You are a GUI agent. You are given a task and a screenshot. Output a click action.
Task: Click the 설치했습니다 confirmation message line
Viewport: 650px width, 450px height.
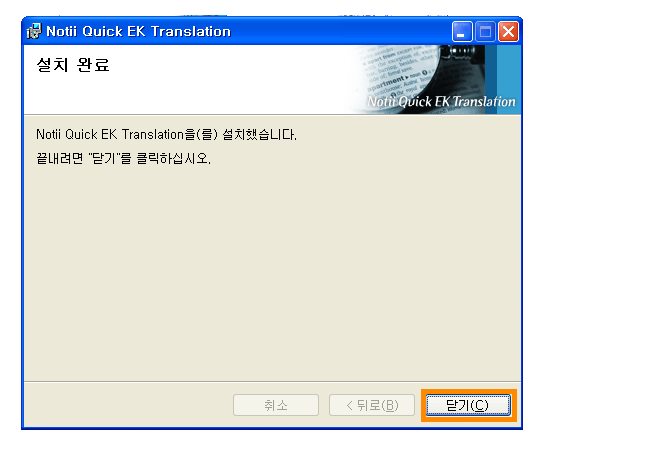(166, 134)
